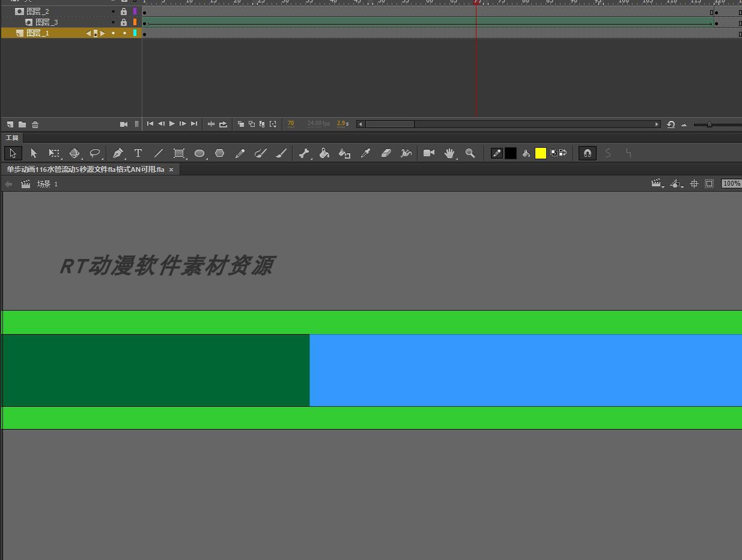The width and height of the screenshot is (742, 560).
Task: Center the current frame in timeline
Action: click(x=211, y=124)
